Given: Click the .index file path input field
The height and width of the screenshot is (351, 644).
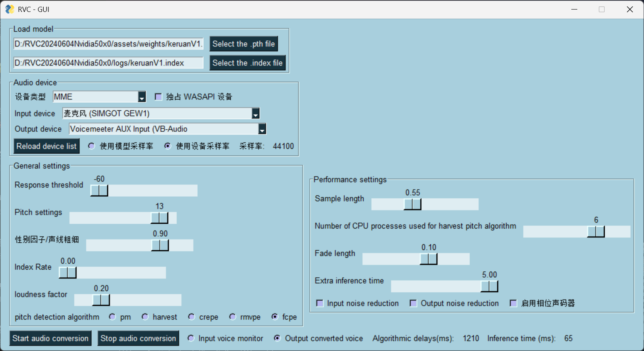Looking at the screenshot, I should pos(108,63).
